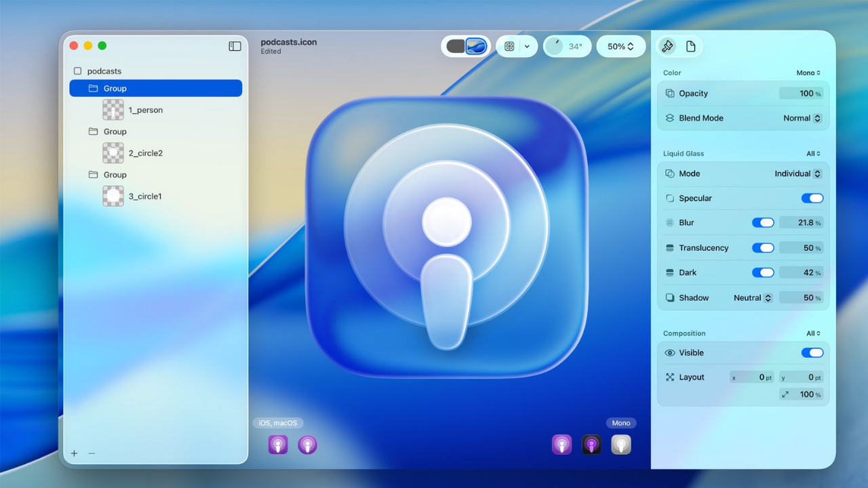Click the Edited status text

(271, 52)
